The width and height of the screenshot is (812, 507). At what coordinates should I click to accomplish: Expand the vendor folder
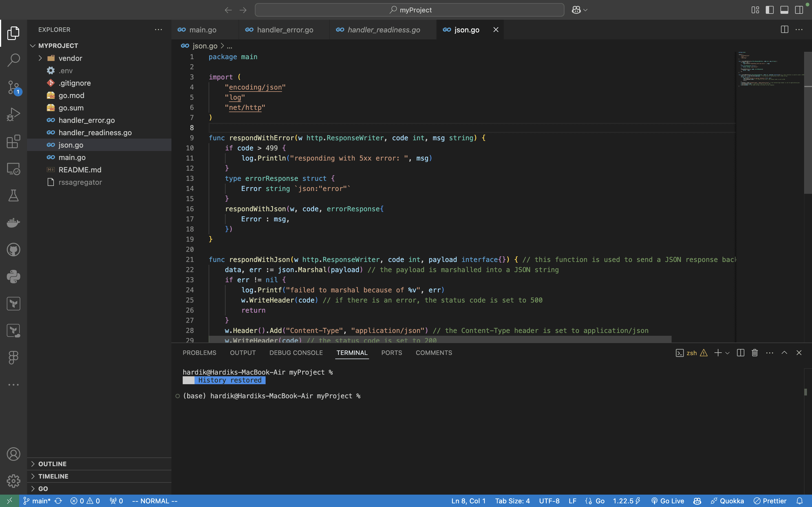coord(70,58)
